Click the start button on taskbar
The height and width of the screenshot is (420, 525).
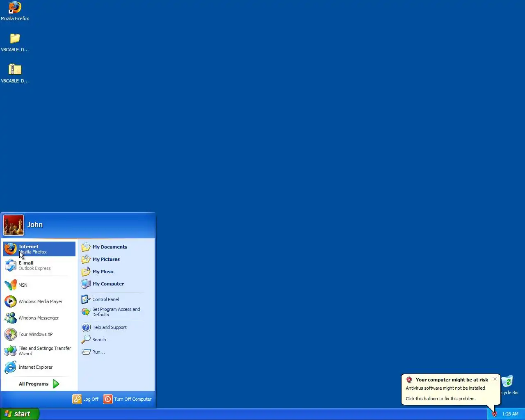tap(20, 414)
